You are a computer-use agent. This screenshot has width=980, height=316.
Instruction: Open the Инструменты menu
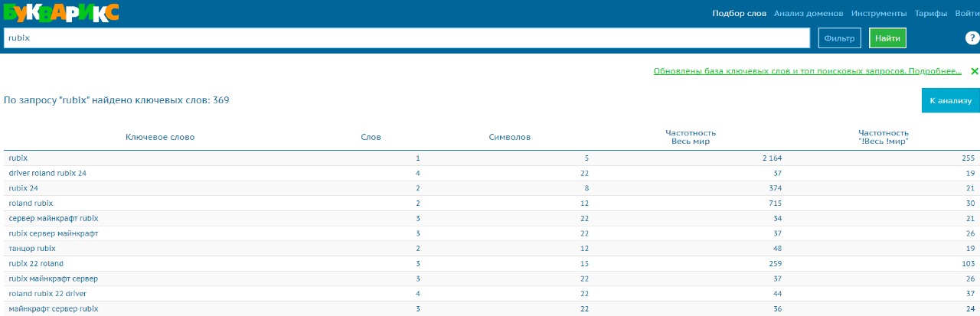point(879,13)
